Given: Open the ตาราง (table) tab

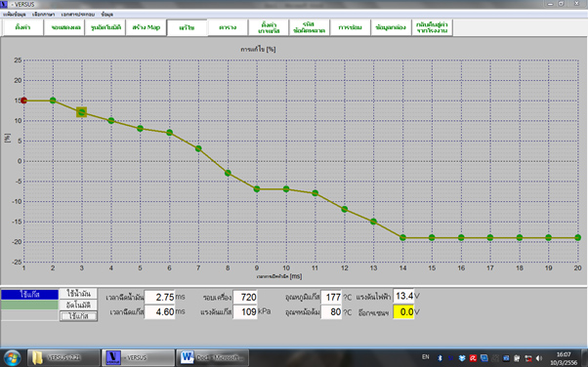Looking at the screenshot, I should [x=228, y=27].
